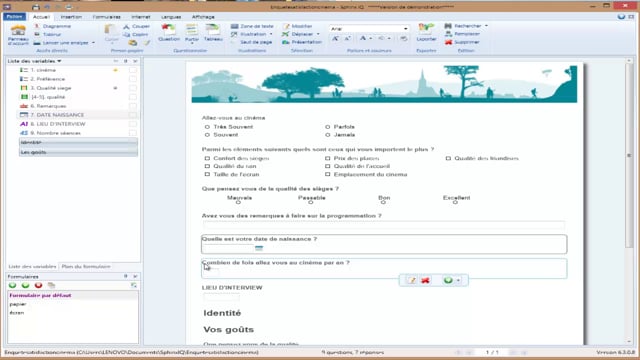640x360 pixels.
Task: Open the 'Liste des variables' header dropdown
Action: point(59,61)
